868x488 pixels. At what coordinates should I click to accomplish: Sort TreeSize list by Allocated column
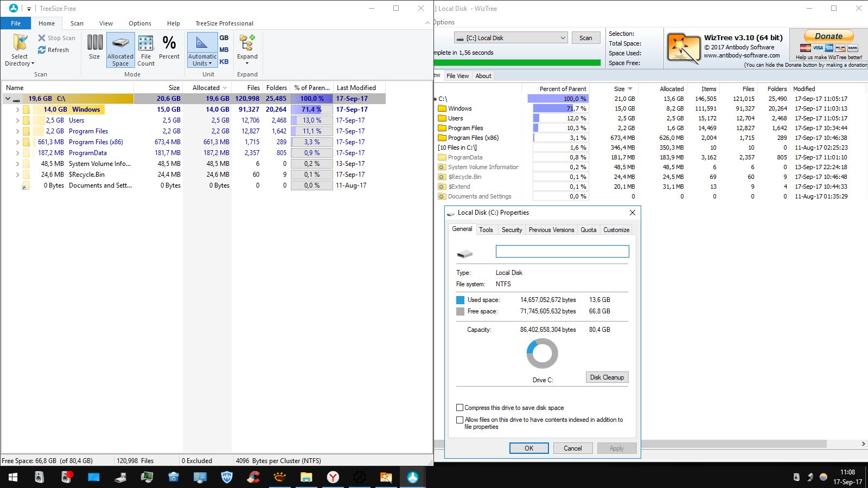207,88
